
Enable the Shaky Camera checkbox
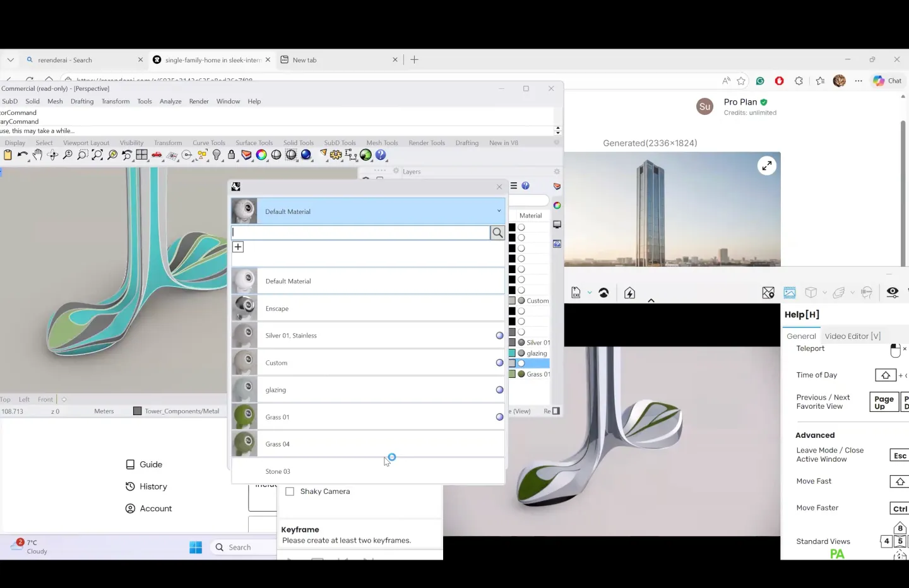(x=290, y=491)
